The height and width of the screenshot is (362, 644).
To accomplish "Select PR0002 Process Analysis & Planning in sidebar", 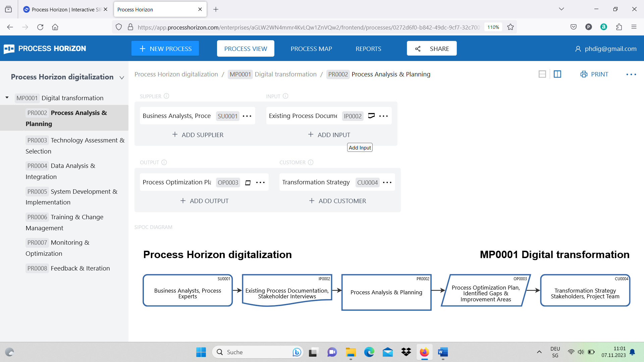I will 64,118.
